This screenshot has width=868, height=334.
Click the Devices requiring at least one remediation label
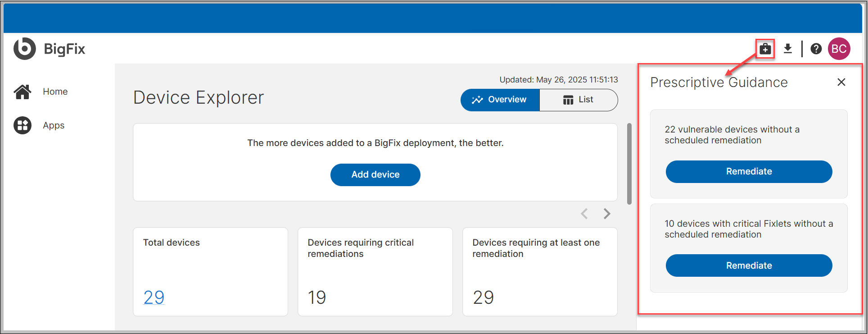pyautogui.click(x=536, y=248)
